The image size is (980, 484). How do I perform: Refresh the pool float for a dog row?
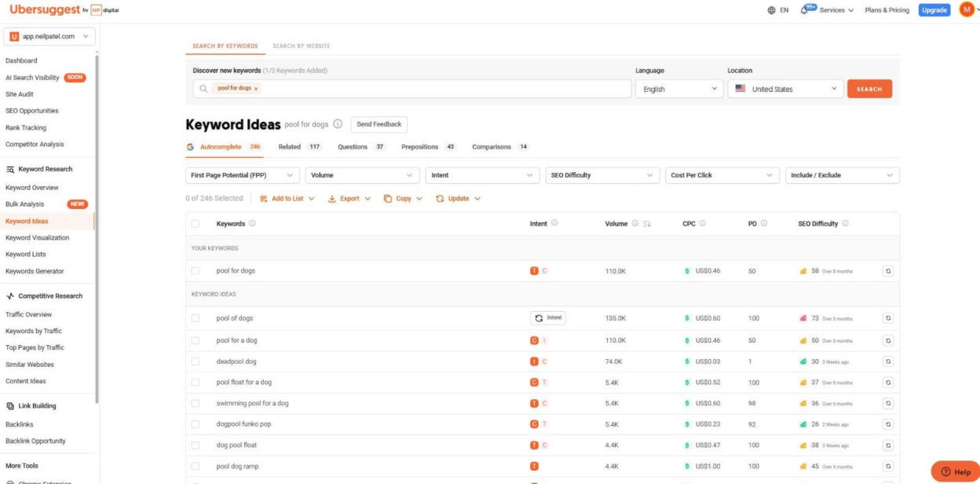click(888, 383)
